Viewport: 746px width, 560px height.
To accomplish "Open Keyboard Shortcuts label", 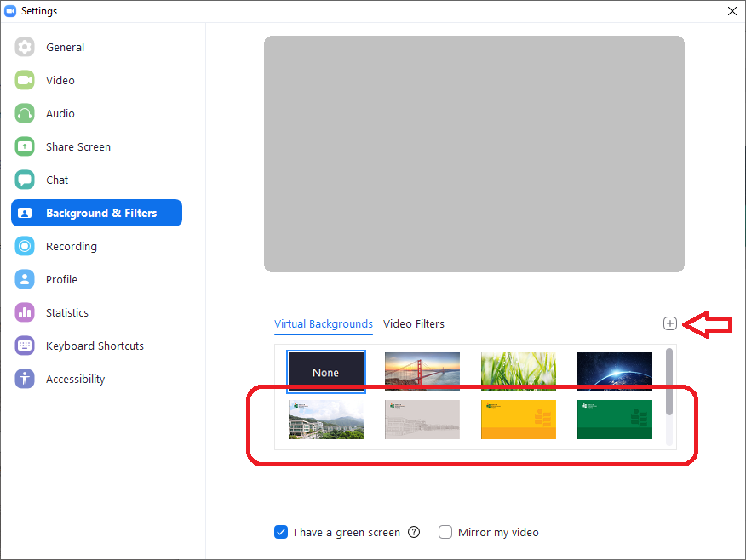I will point(95,346).
